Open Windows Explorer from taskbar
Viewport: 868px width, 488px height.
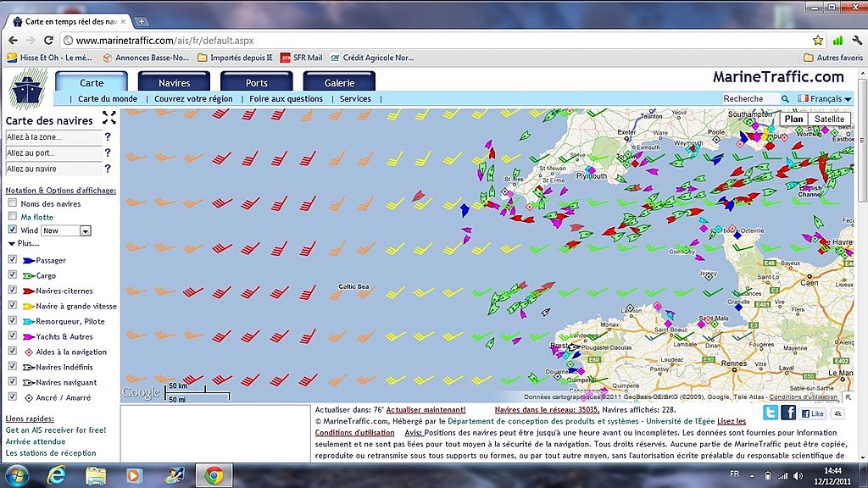[x=96, y=476]
